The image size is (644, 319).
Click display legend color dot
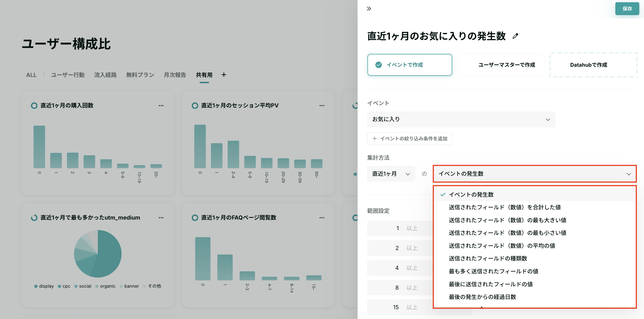(36, 286)
